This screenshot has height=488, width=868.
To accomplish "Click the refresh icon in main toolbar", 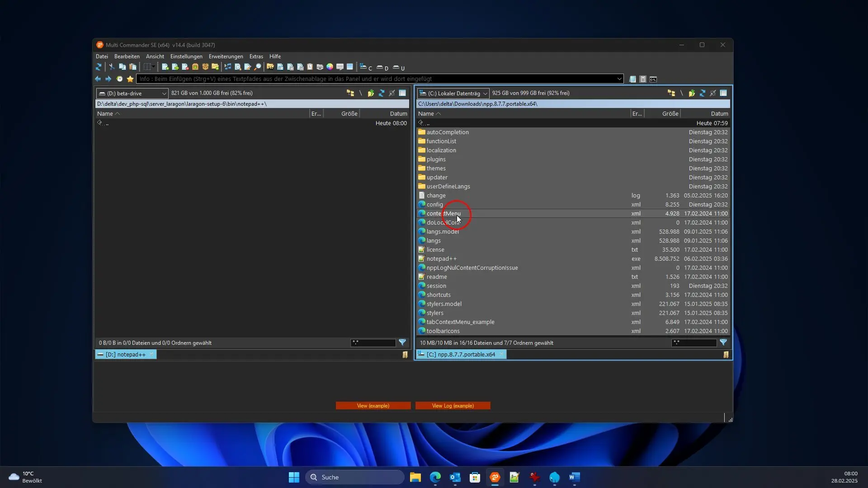I will coord(99,67).
